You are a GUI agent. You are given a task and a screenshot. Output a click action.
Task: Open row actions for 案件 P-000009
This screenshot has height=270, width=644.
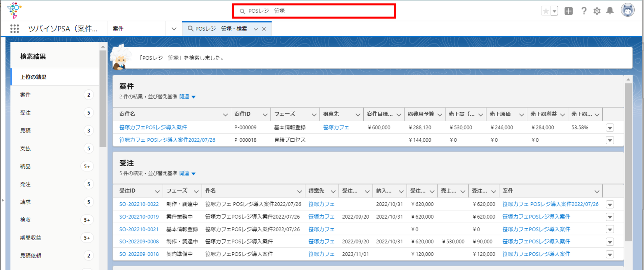[x=610, y=128]
